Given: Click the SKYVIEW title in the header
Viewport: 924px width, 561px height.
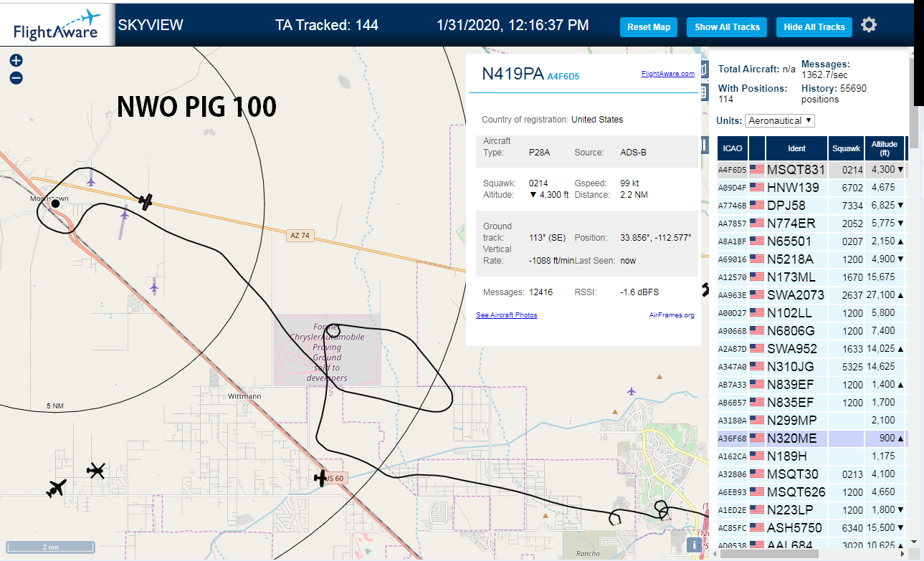Looking at the screenshot, I should click(151, 25).
